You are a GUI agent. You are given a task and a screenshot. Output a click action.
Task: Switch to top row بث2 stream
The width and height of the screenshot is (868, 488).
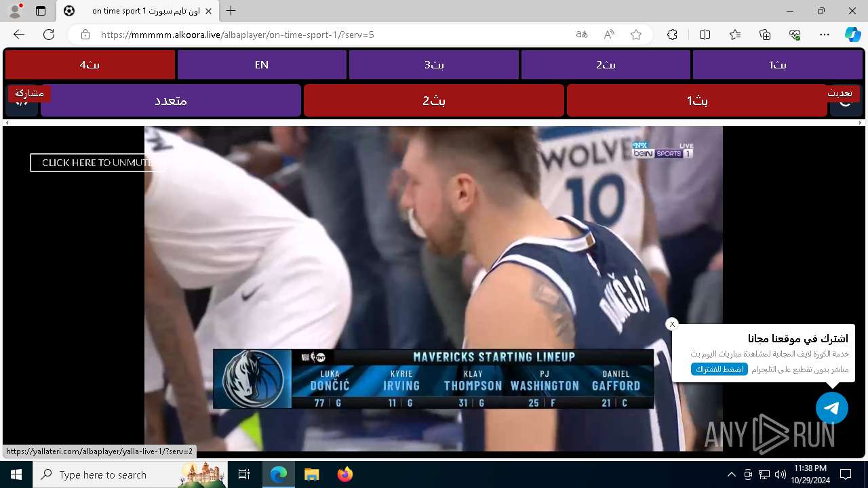coord(606,64)
